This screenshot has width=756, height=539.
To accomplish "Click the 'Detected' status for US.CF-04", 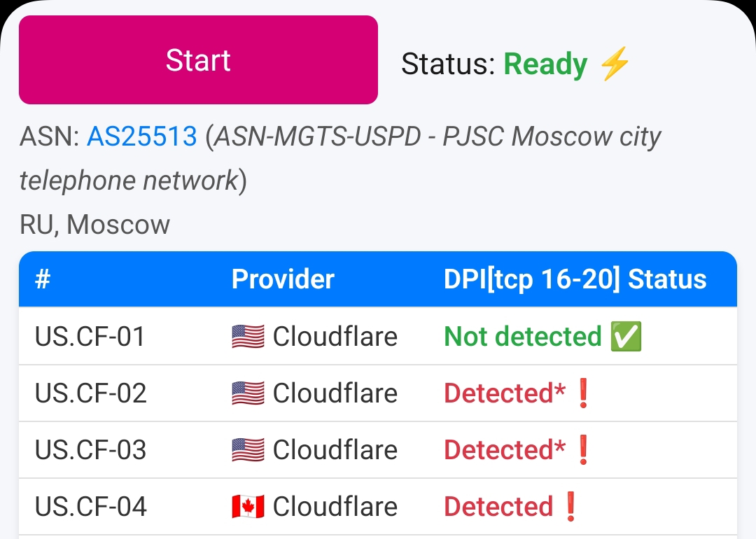I will [x=498, y=507].
